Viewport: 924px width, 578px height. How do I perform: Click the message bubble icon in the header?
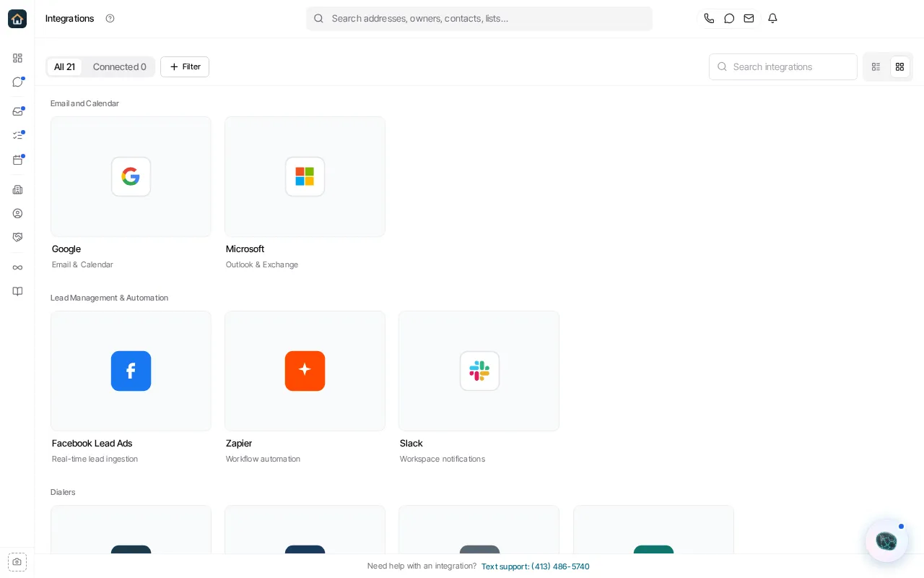(x=729, y=19)
